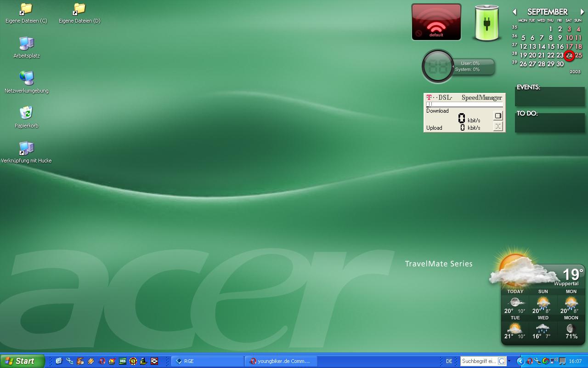588x368 pixels.
Task: Click the 'User: 0%' CPU readout
Action: (x=470, y=63)
